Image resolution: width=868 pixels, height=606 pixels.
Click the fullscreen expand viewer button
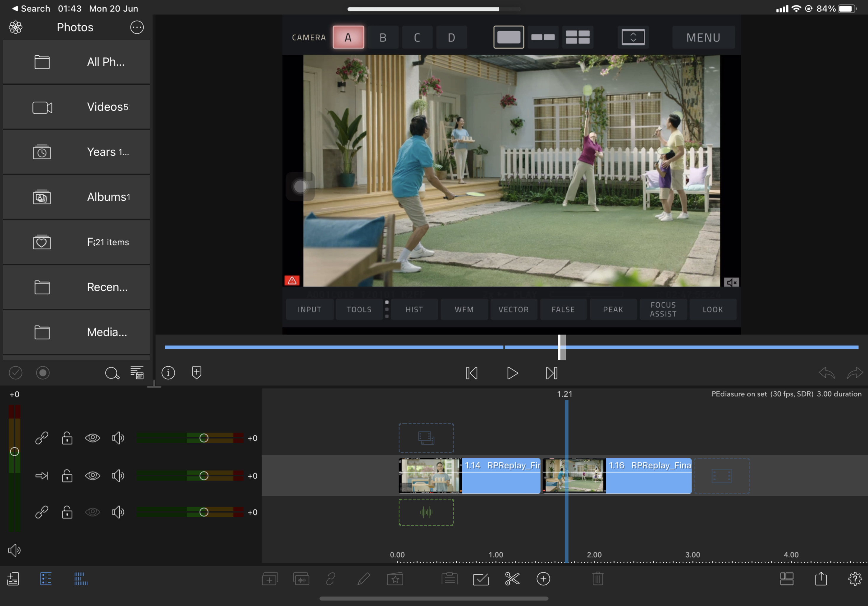tap(633, 37)
